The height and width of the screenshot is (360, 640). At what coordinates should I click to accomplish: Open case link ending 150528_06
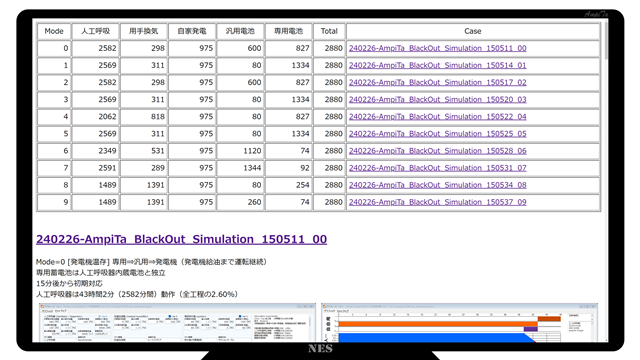tap(438, 151)
